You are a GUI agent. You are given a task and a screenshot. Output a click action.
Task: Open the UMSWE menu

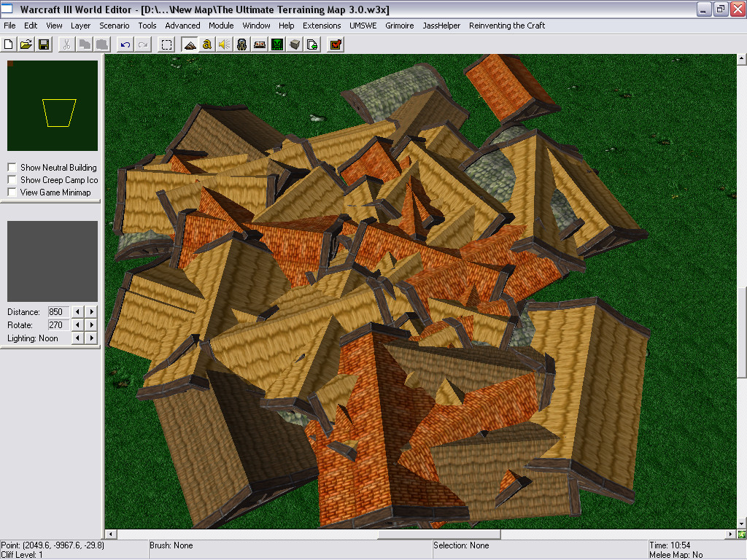363,26
